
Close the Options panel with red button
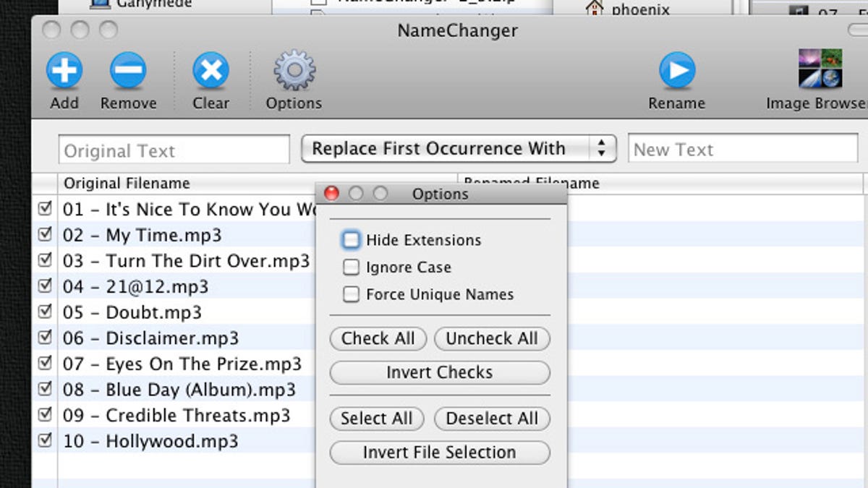tap(332, 194)
